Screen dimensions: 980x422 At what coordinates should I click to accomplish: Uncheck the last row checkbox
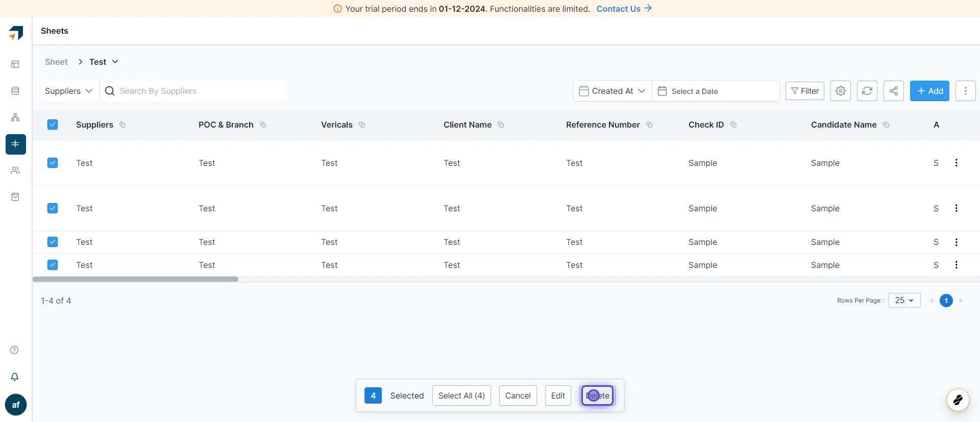[53, 265]
